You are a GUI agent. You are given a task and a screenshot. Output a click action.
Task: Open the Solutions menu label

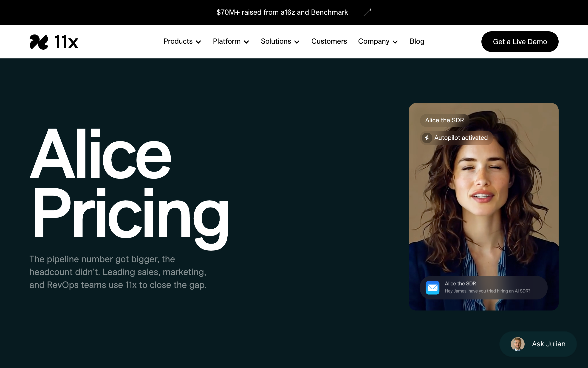276,41
